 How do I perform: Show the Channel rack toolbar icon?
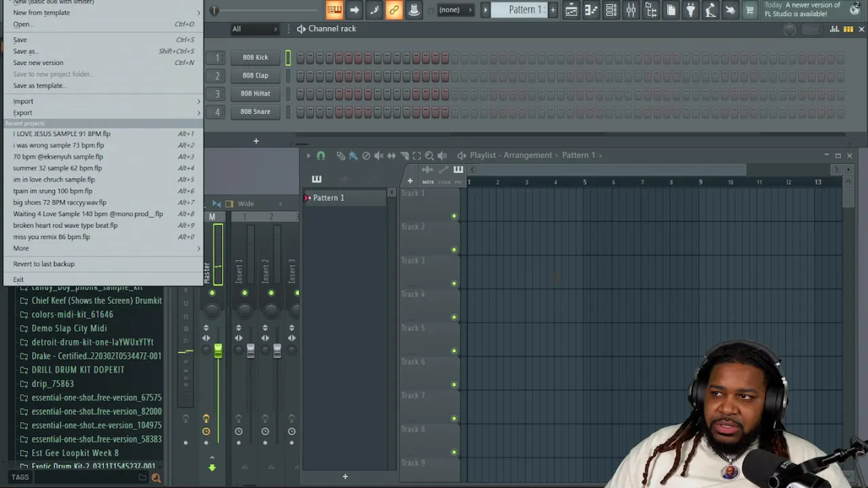pos(611,9)
